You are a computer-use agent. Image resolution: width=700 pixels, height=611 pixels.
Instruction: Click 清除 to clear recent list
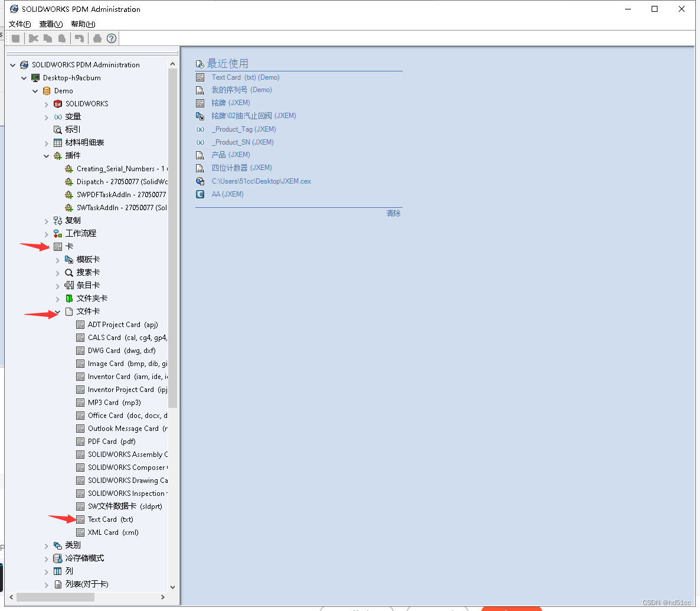coord(393,214)
